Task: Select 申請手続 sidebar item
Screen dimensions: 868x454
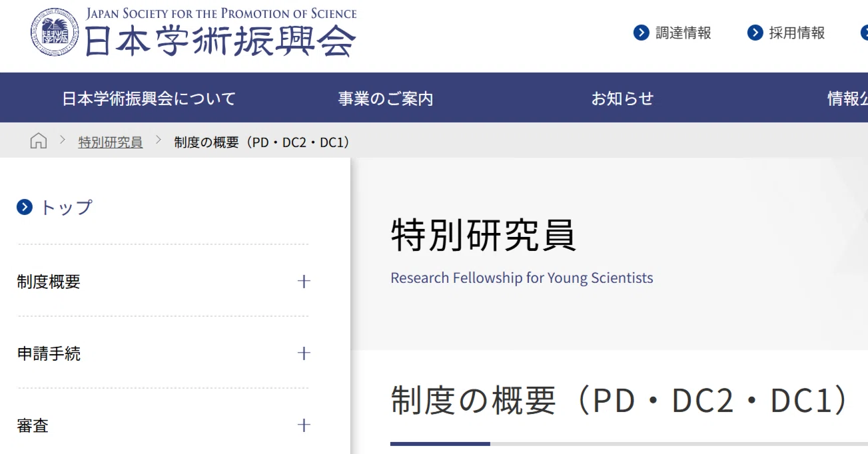Action: pos(49,353)
